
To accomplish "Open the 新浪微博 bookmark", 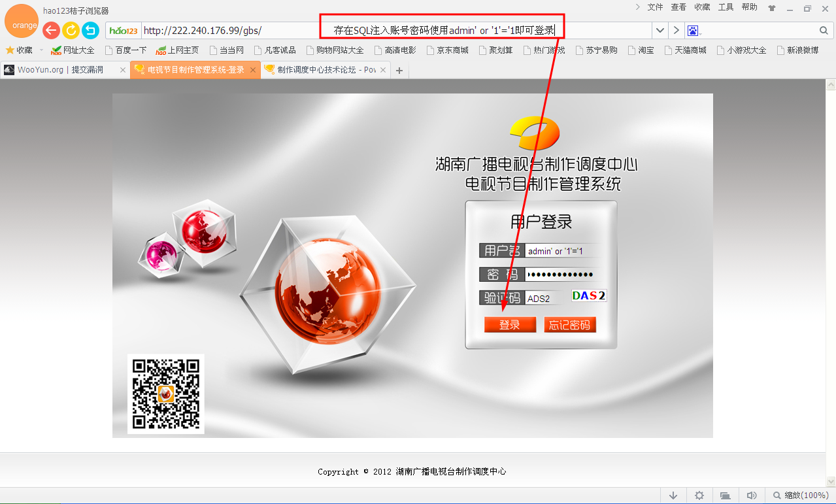I will (797, 50).
